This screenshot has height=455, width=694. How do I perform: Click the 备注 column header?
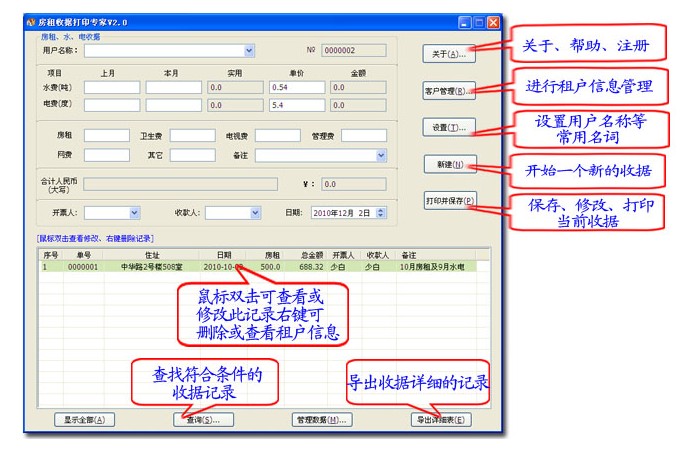tap(436, 255)
